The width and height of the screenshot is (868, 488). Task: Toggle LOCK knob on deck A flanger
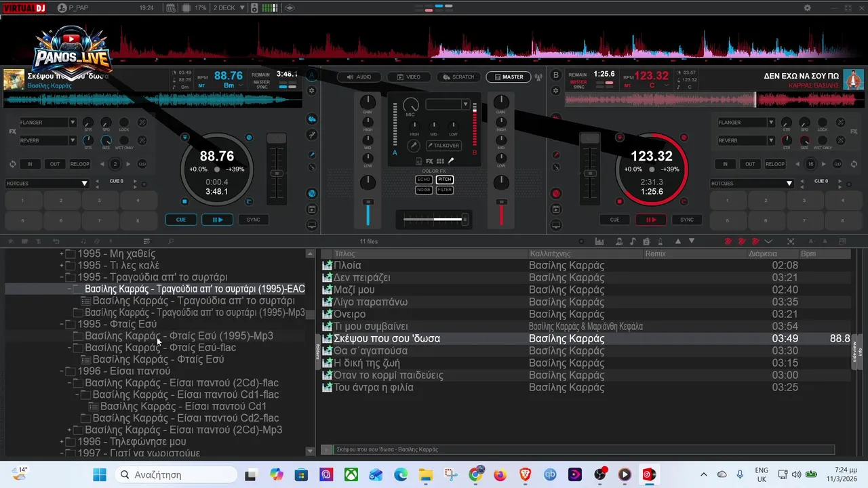[124, 123]
